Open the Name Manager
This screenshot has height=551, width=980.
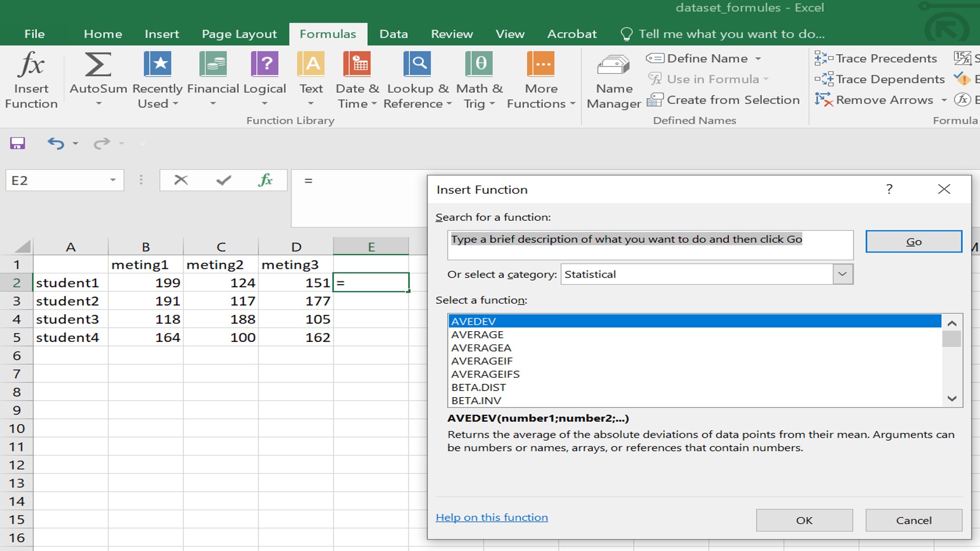point(613,80)
